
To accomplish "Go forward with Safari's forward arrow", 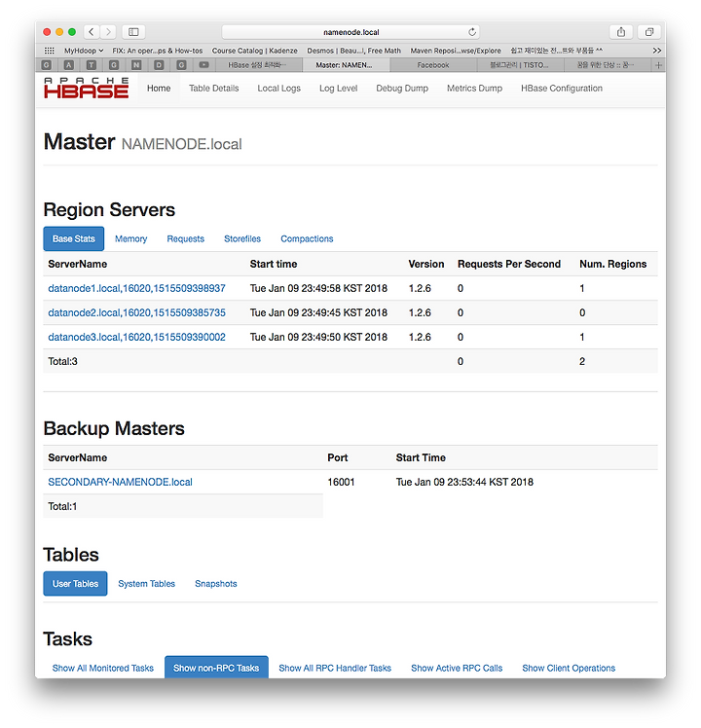I will (108, 31).
